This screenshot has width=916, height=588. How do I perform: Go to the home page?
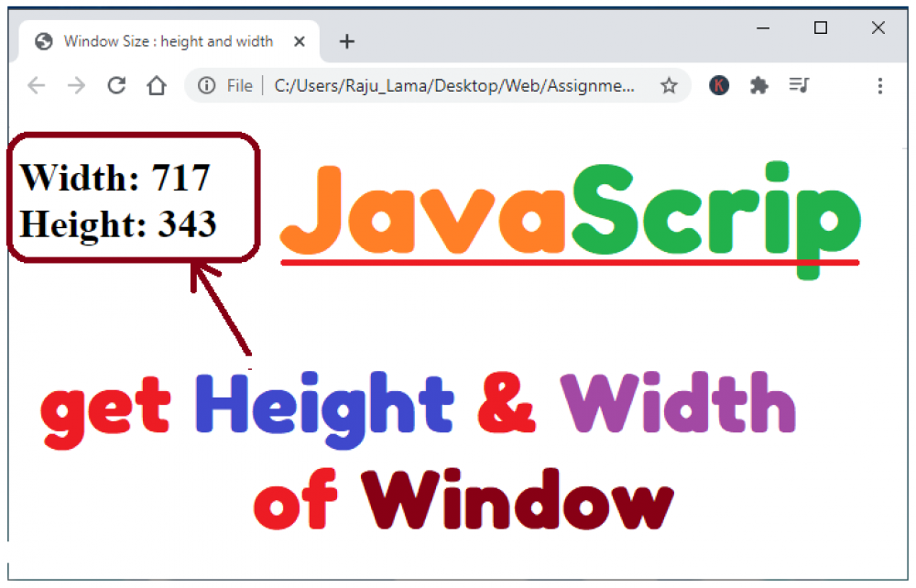coord(157,86)
